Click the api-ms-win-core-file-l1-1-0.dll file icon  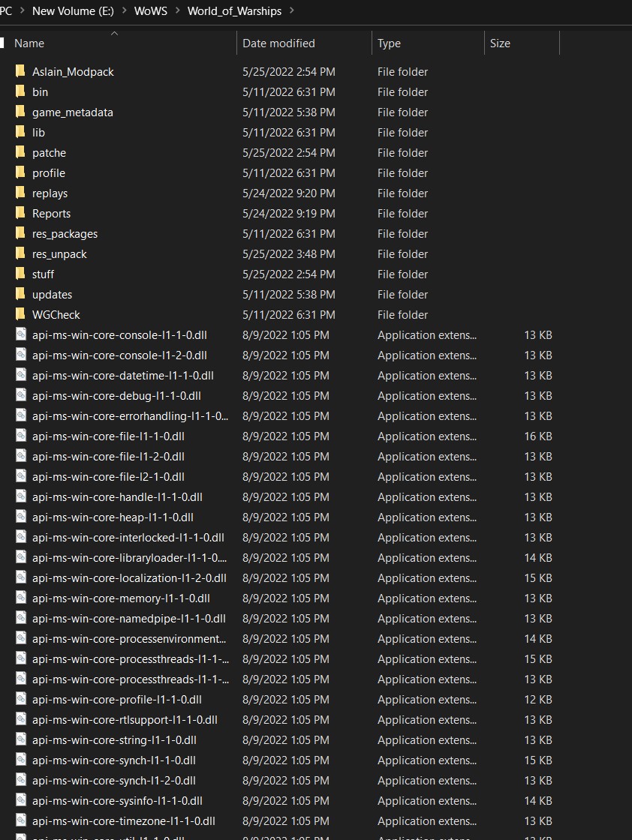click(21, 436)
